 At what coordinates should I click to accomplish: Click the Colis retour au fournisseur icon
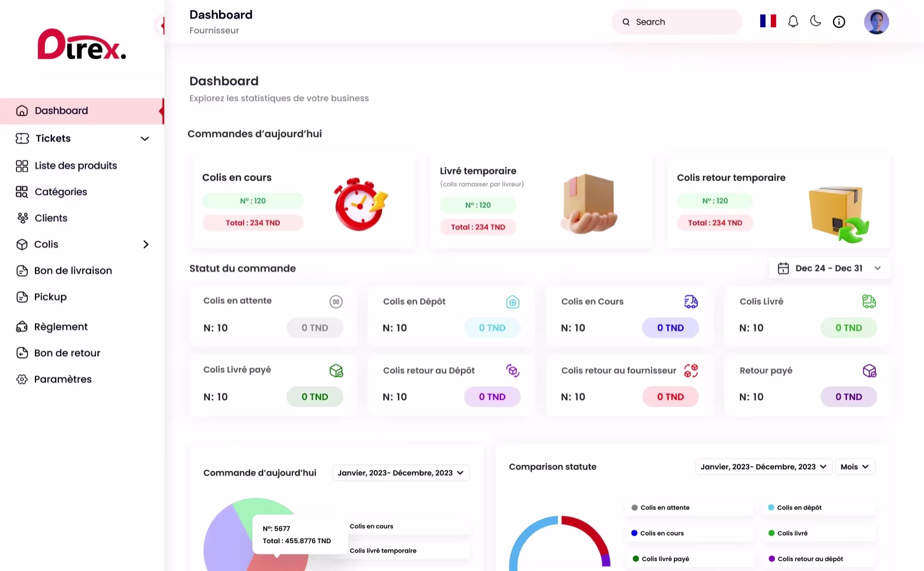(x=691, y=371)
